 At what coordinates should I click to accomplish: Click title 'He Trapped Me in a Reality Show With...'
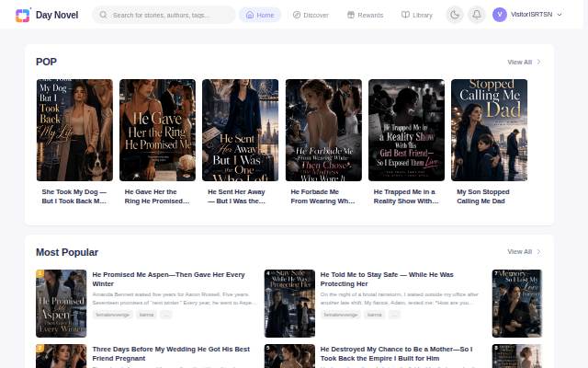tap(406, 196)
